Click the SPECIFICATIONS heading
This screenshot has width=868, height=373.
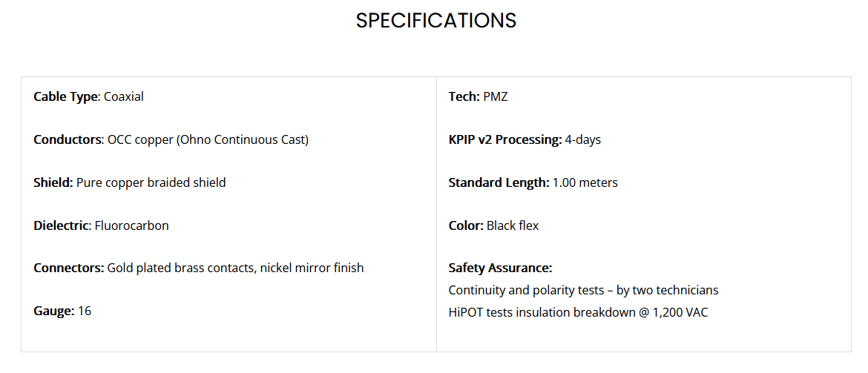[435, 21]
